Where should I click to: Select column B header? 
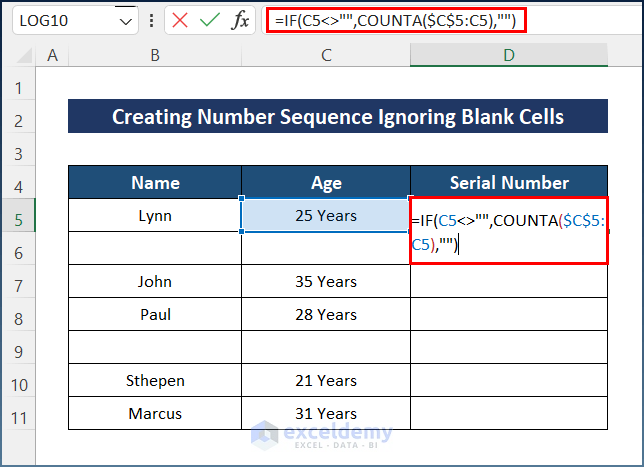coord(155,55)
